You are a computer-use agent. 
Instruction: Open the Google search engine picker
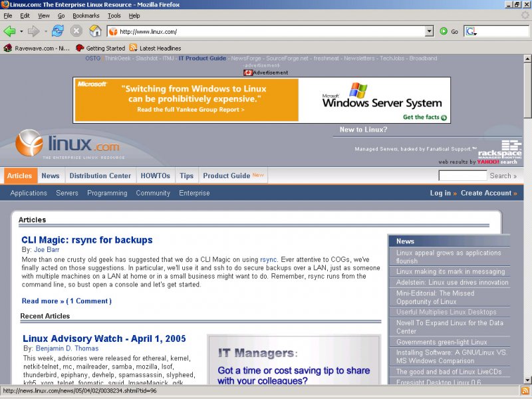[471, 31]
